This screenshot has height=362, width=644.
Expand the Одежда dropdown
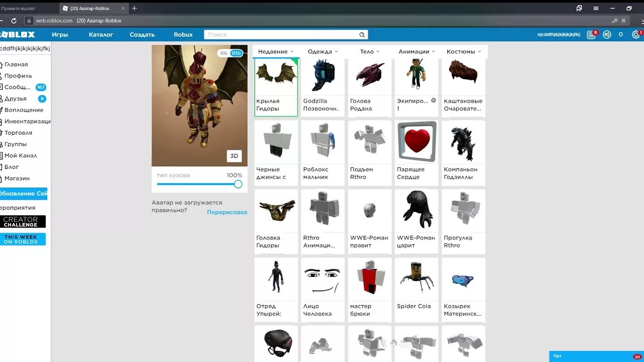coord(323,51)
